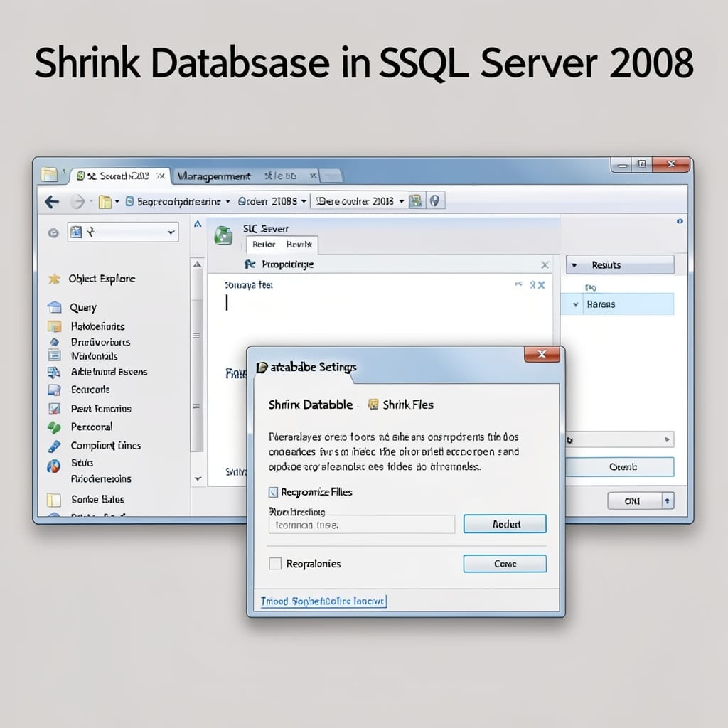728x728 pixels.
Task: Click the icon beside Drntivorbors
Action: point(54,342)
